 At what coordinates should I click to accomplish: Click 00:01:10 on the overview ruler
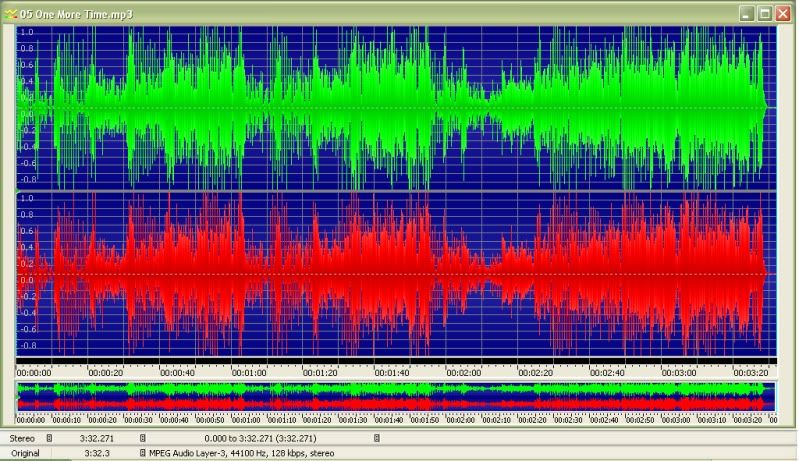282,420
